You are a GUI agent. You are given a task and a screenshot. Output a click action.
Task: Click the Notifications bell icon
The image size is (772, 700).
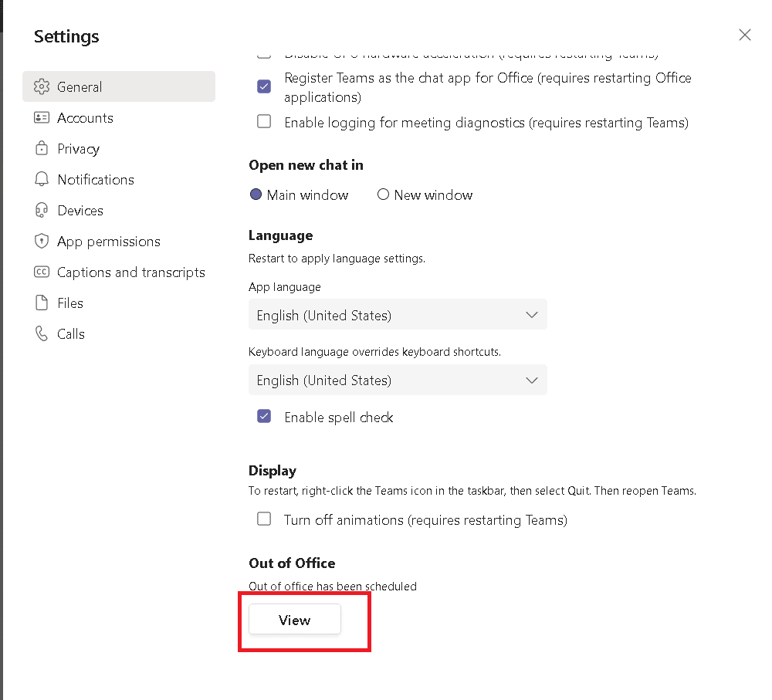pyautogui.click(x=42, y=179)
